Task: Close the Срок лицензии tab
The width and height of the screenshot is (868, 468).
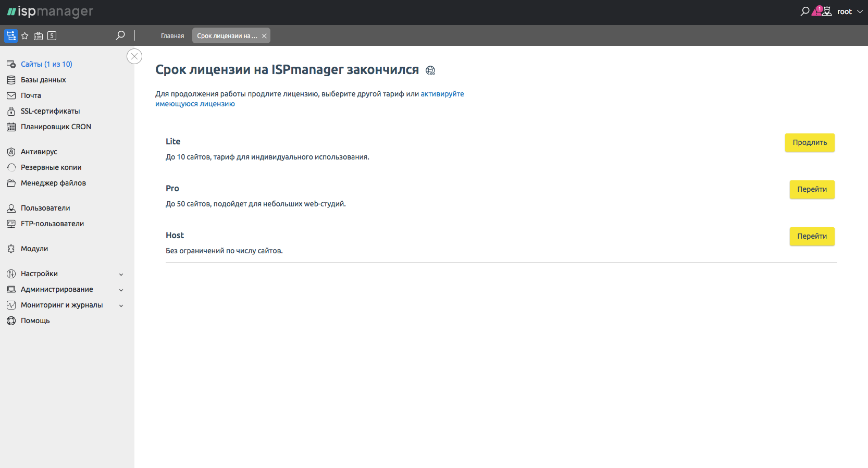Action: pos(264,36)
